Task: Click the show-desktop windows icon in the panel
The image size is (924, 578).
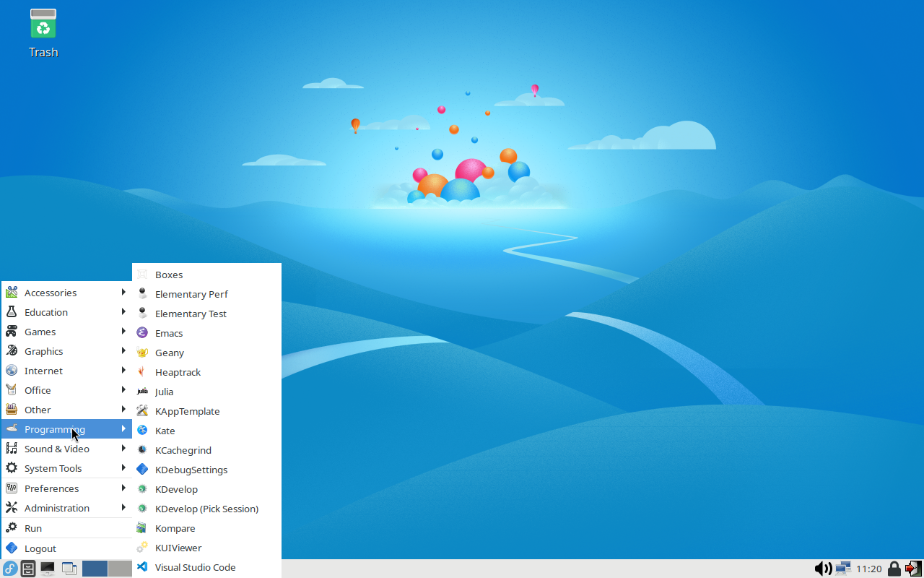Action: point(69,569)
